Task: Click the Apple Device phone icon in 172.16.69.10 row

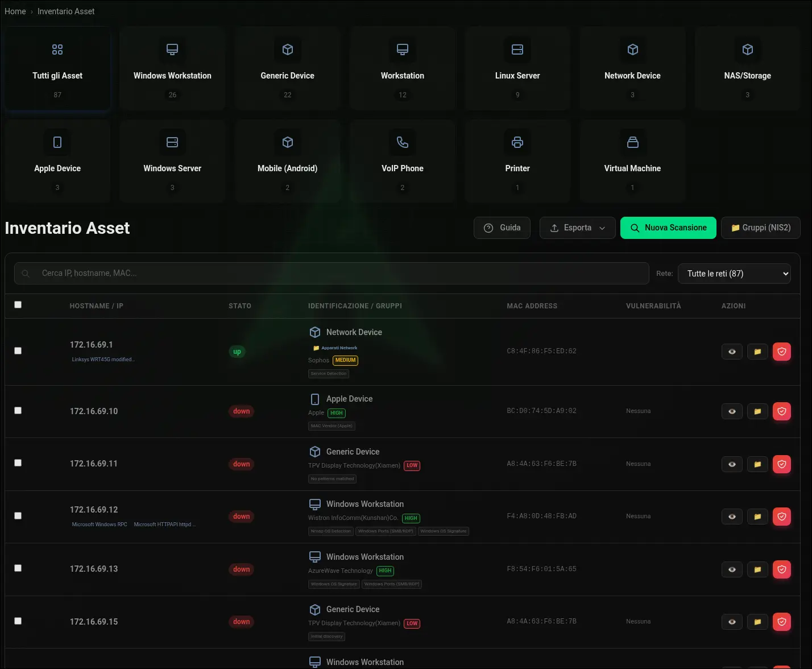Action: [x=314, y=399]
